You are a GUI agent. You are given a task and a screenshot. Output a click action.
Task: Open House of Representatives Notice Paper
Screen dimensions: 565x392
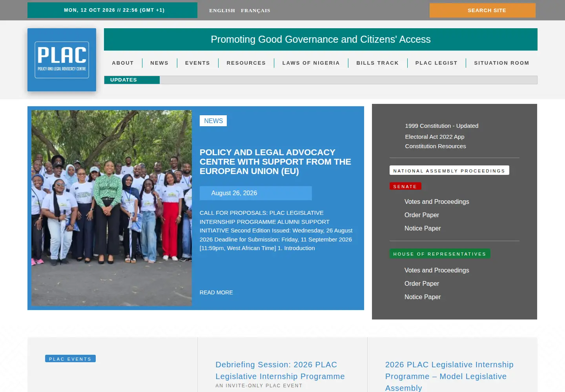pyautogui.click(x=423, y=297)
